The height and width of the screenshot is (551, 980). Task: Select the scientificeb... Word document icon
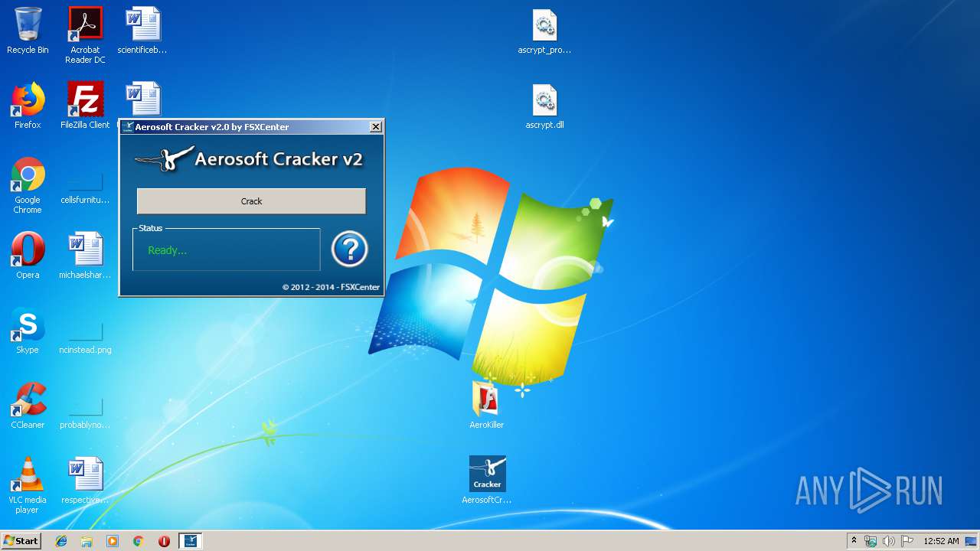click(142, 31)
